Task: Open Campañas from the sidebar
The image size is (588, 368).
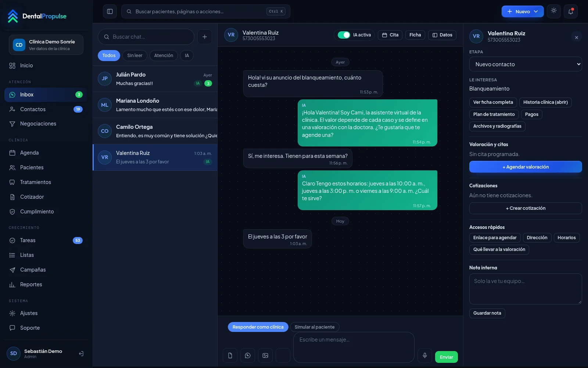Action: coord(46,270)
